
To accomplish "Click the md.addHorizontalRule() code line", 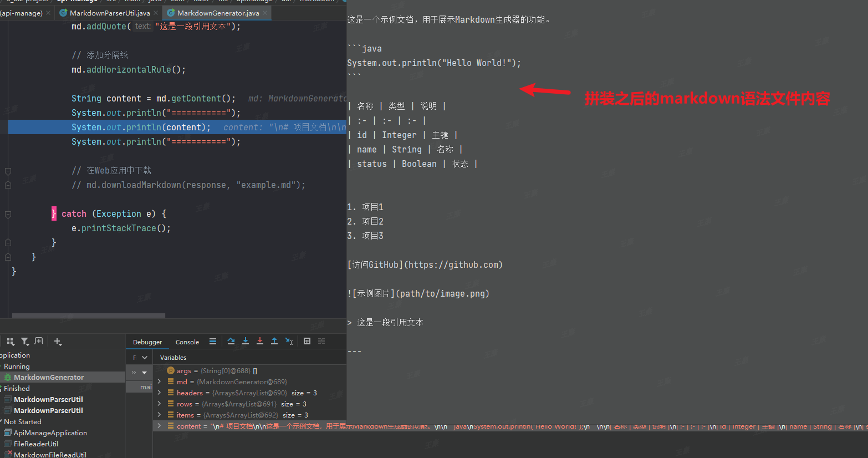I will tap(129, 70).
